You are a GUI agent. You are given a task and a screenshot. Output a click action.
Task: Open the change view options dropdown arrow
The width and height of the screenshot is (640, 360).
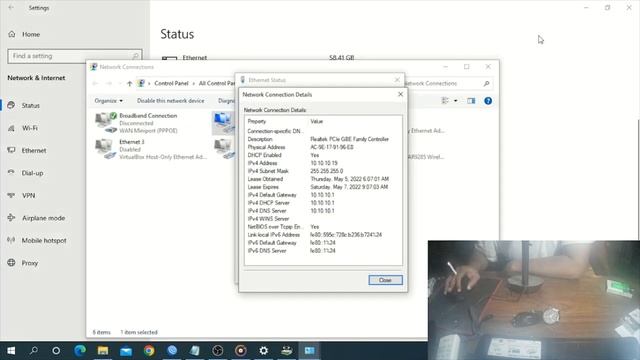click(456, 101)
